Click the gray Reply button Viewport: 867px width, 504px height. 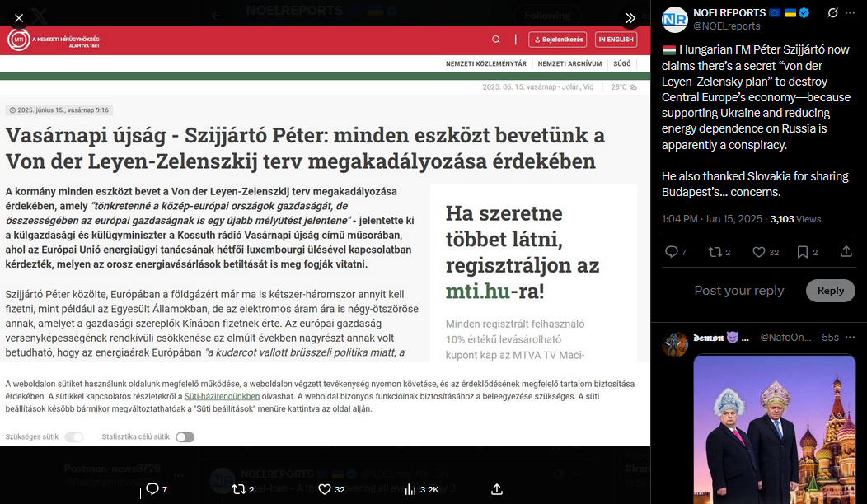831,291
